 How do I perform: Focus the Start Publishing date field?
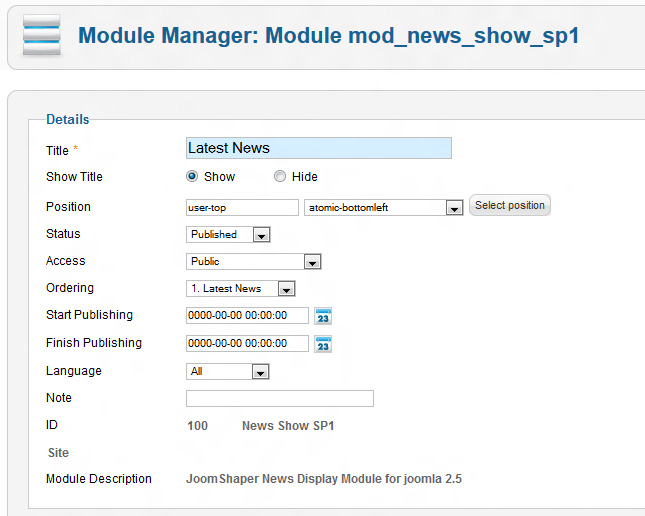coord(247,316)
